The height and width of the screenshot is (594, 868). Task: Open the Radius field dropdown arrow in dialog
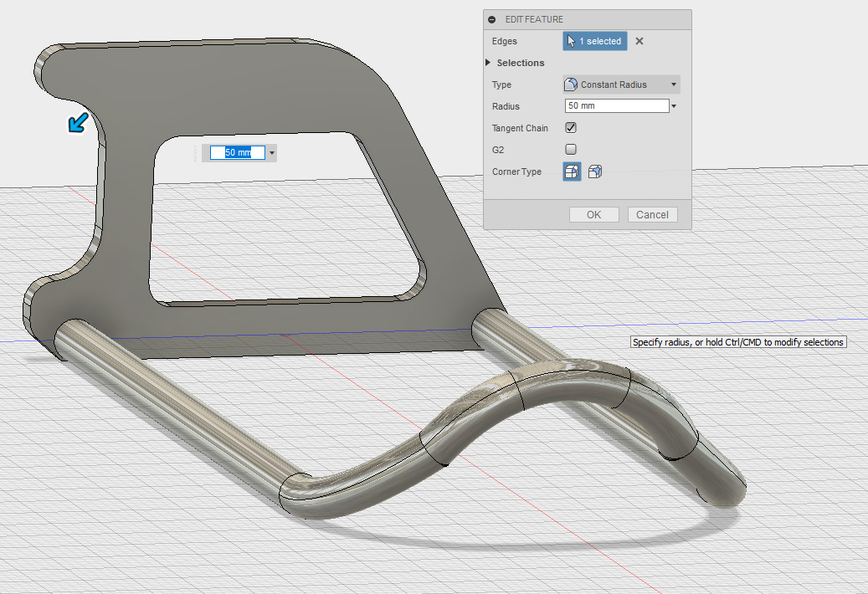pyautogui.click(x=674, y=106)
